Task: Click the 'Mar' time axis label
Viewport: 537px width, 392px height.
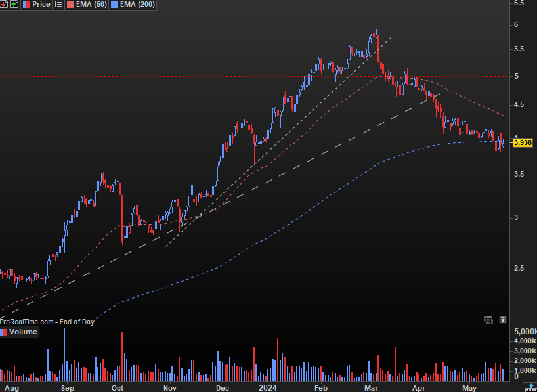Action: pyautogui.click(x=372, y=387)
